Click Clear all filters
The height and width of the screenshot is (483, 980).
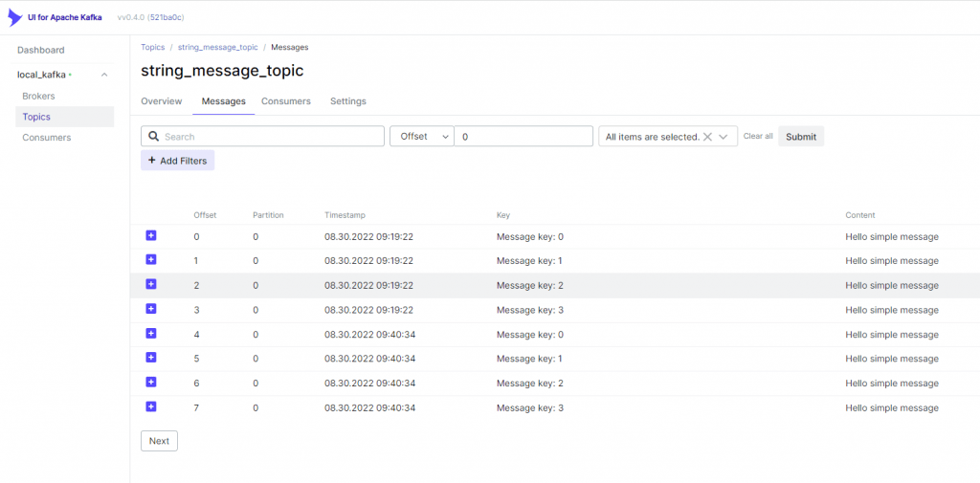point(758,136)
